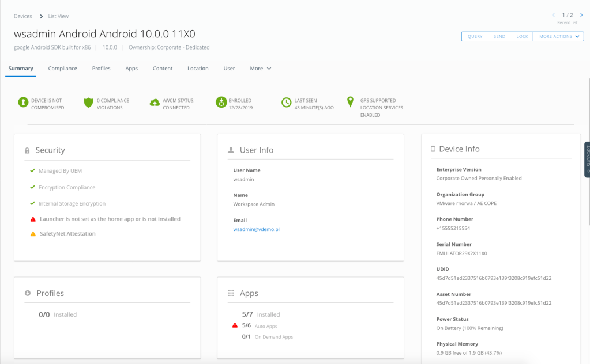The width and height of the screenshot is (590, 364).
Task: Open the wsadmin@vdemo.pl email link
Action: (x=256, y=229)
